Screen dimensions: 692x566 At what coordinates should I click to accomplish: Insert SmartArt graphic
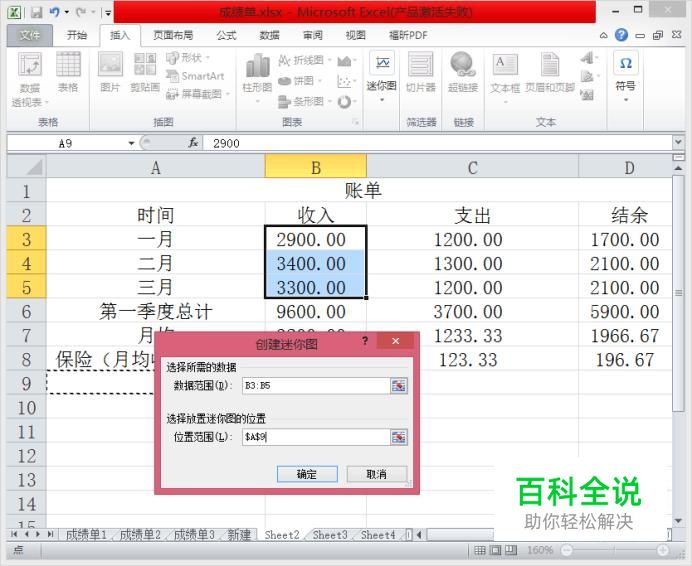[x=195, y=76]
